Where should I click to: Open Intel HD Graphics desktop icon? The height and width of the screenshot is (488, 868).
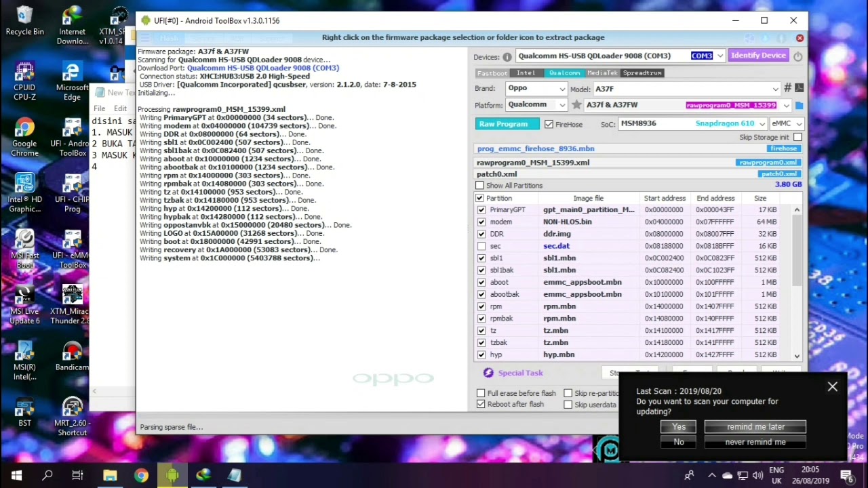click(x=24, y=194)
